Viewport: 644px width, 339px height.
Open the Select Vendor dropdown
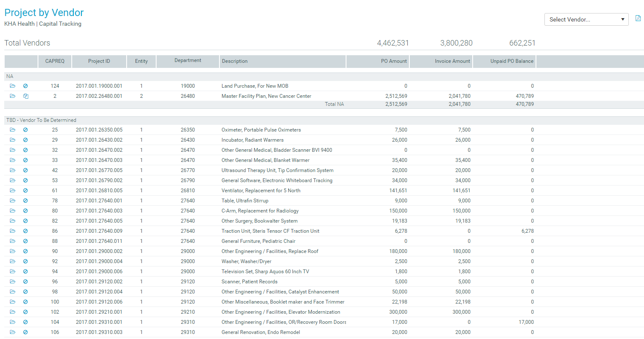click(x=586, y=19)
